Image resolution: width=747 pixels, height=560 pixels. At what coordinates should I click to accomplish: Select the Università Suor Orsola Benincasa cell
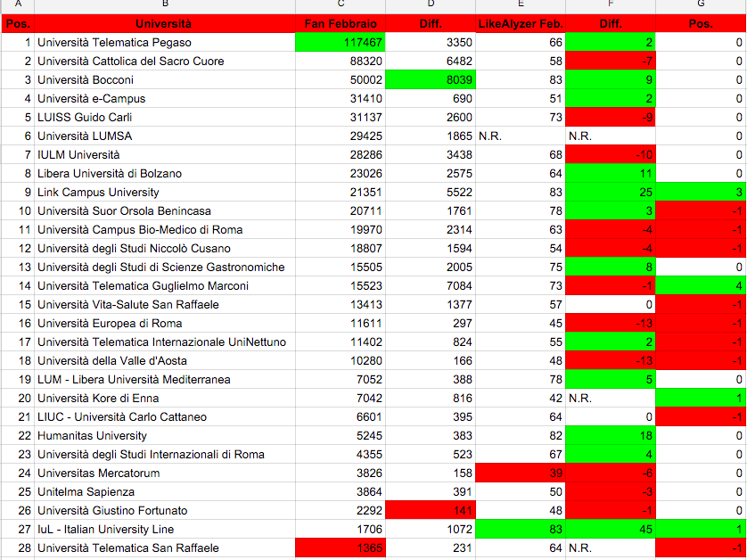[x=165, y=210]
